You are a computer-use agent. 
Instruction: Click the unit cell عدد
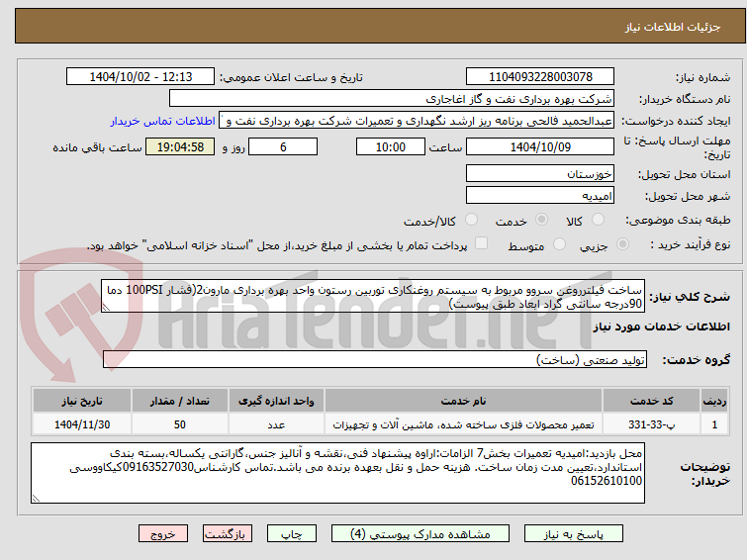(276, 424)
